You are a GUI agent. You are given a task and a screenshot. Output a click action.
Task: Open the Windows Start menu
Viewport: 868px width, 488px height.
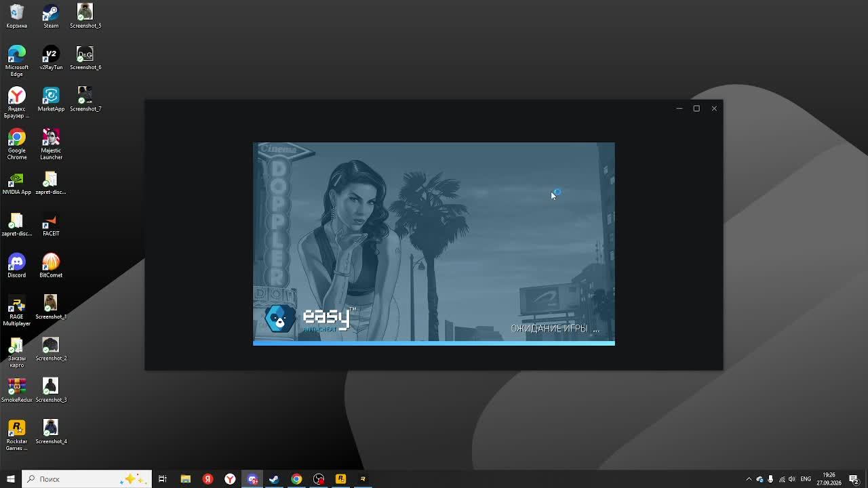[x=10, y=479]
